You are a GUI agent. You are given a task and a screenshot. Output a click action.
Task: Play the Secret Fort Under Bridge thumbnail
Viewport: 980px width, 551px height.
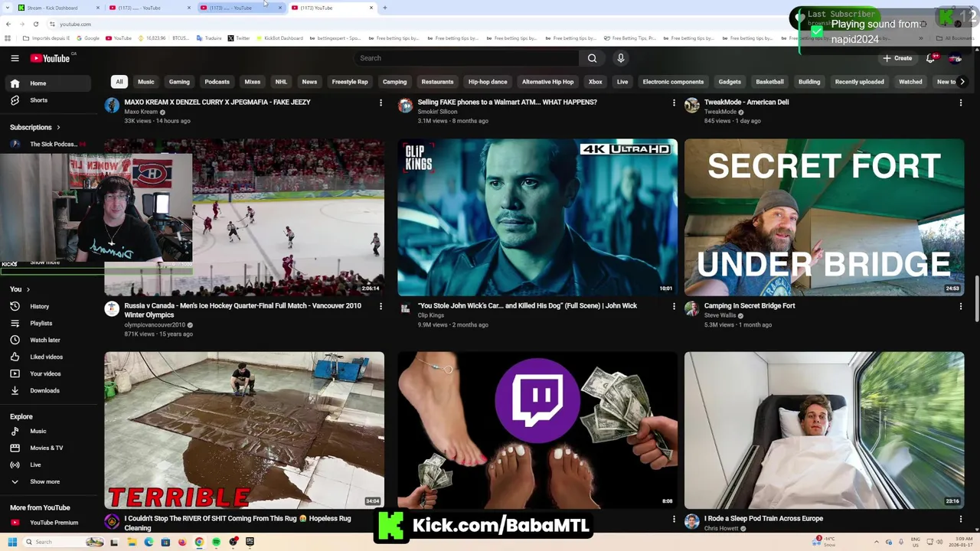tap(824, 217)
